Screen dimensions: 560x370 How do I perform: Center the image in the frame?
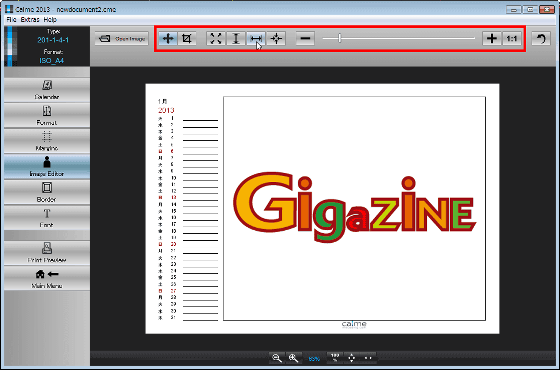point(276,38)
